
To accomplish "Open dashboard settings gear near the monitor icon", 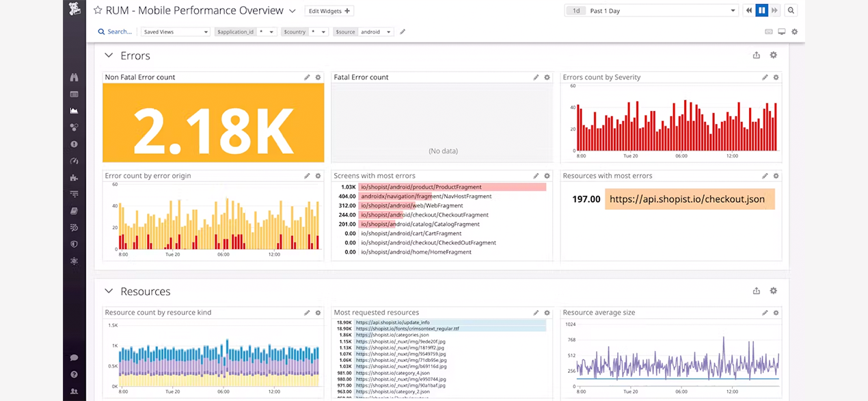I will (794, 32).
